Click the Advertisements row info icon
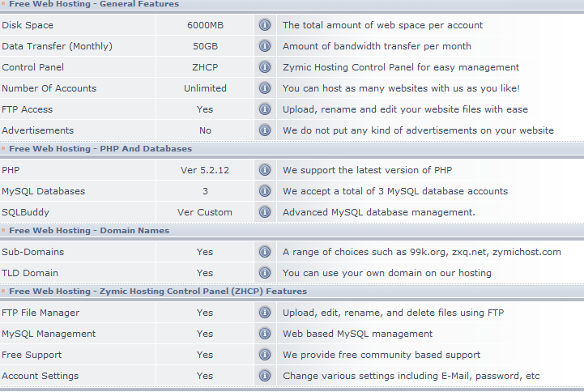The width and height of the screenshot is (584, 392). (265, 130)
